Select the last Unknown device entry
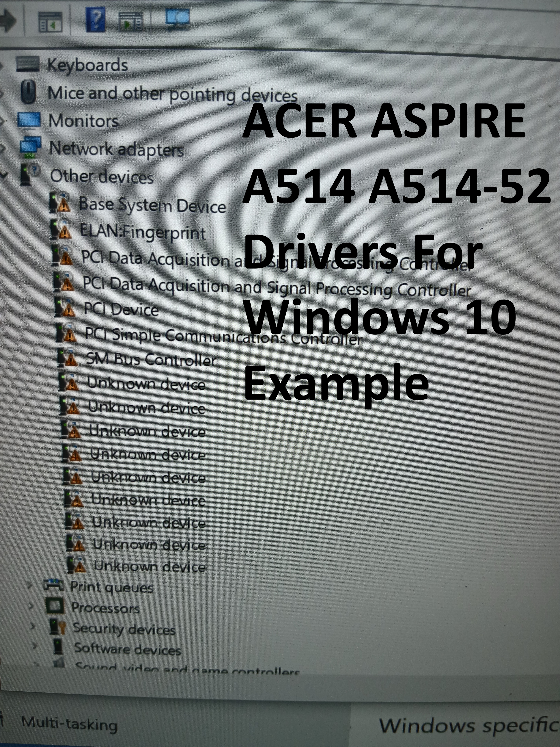This screenshot has height=747, width=560. point(150,566)
